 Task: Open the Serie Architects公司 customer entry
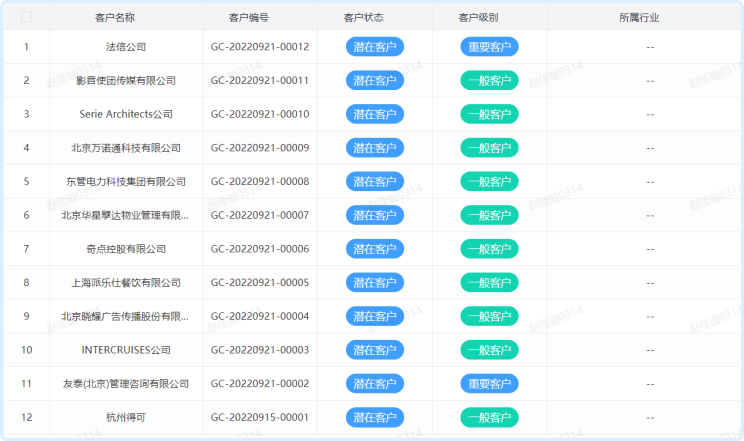[x=126, y=114]
